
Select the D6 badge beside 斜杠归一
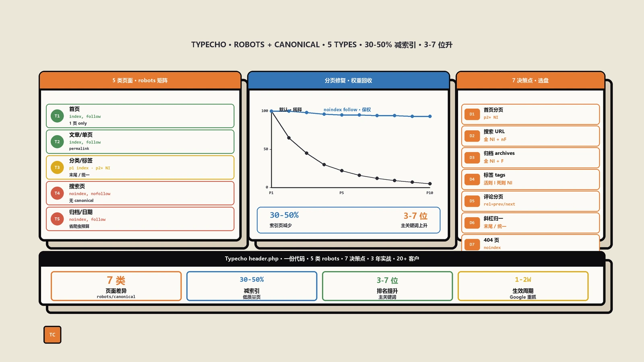pyautogui.click(x=472, y=223)
